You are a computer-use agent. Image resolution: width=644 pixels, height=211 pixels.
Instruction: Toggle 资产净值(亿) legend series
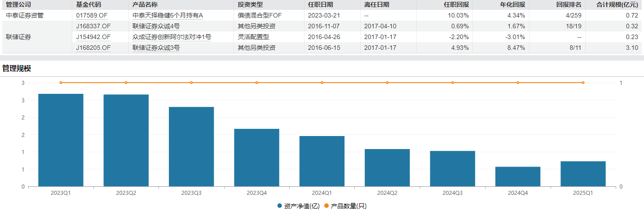[299, 206]
